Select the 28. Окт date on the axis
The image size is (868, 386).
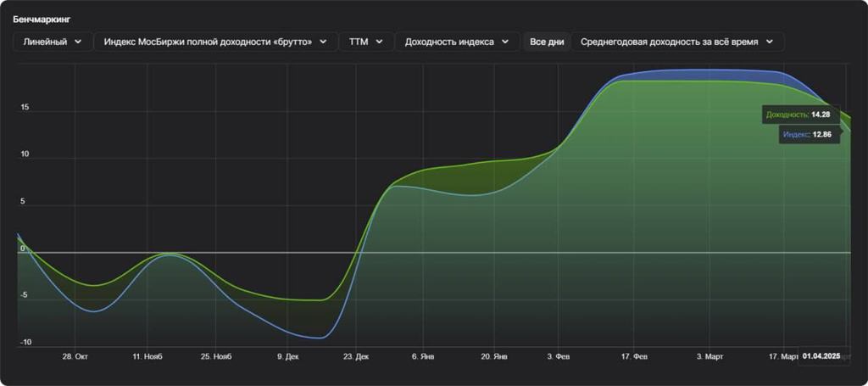pos(75,358)
